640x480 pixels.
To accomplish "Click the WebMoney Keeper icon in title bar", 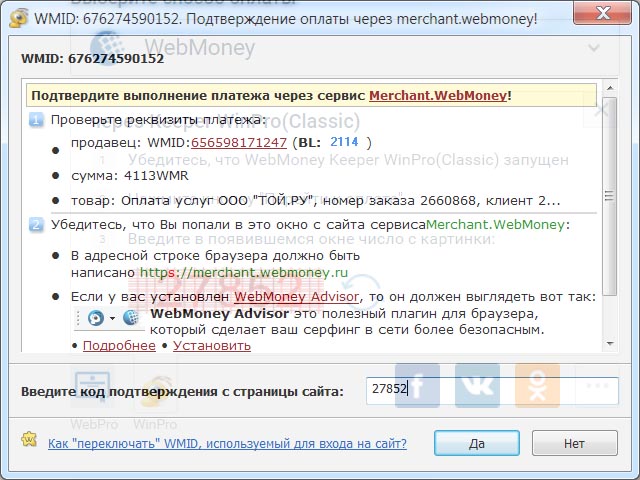I will (x=18, y=18).
